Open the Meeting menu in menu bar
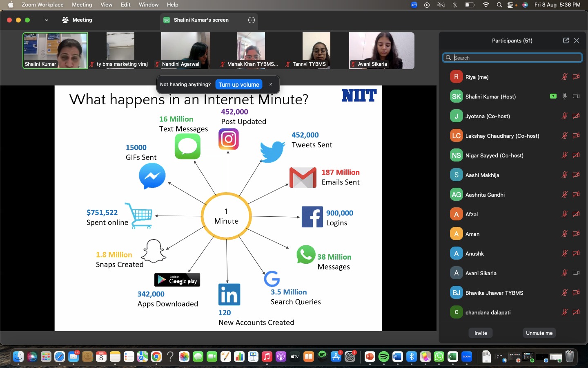 [82, 5]
